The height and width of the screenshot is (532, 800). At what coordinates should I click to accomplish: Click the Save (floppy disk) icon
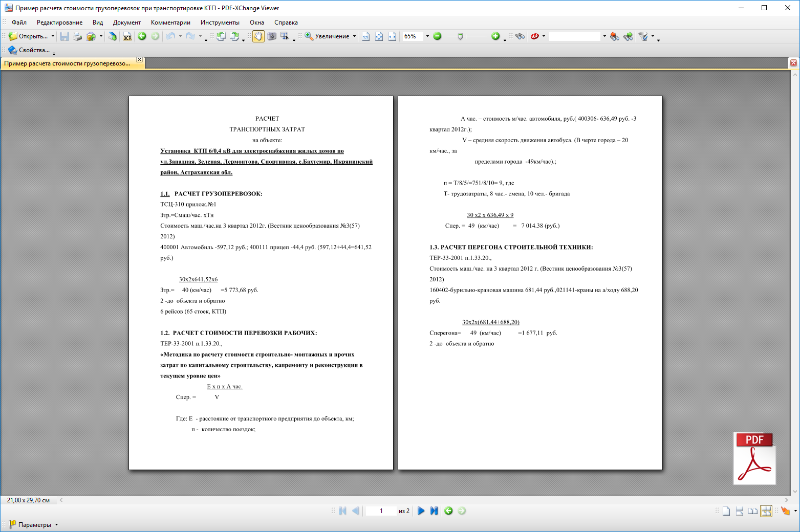click(x=64, y=36)
